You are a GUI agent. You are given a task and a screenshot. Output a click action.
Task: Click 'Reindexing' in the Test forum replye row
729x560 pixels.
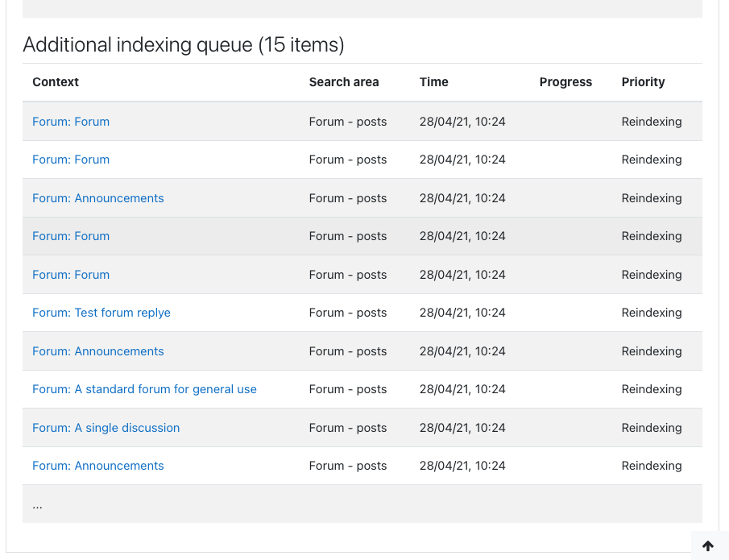coord(652,313)
